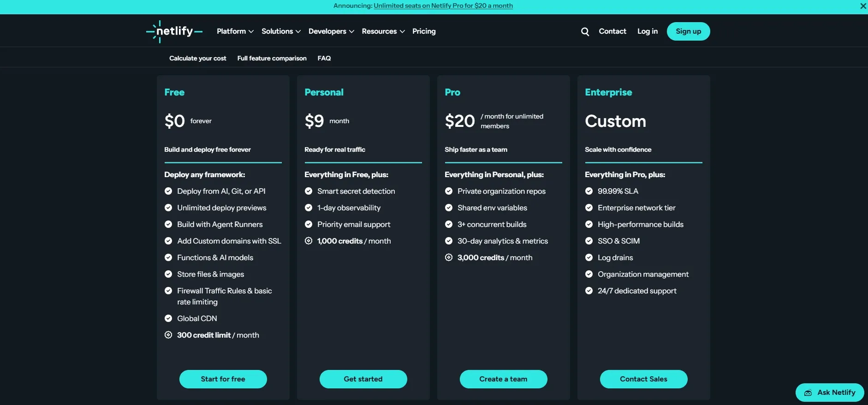Jump to the FAQ section
Screen dimensions: 868x405
point(324,58)
